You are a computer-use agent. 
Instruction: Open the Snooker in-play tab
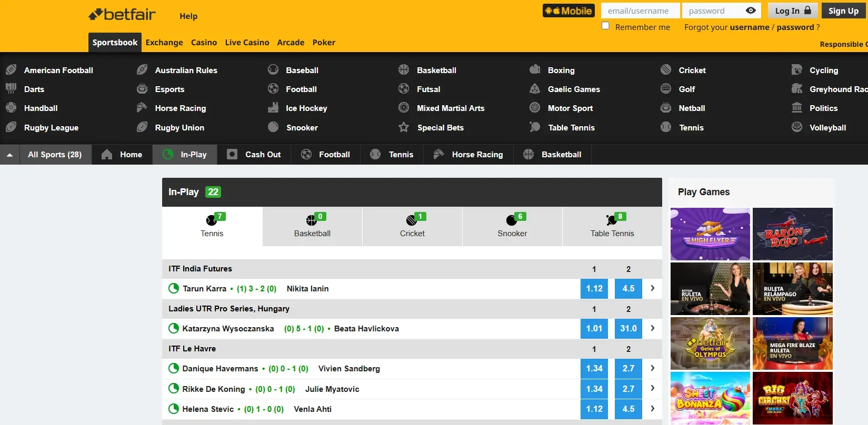point(512,226)
